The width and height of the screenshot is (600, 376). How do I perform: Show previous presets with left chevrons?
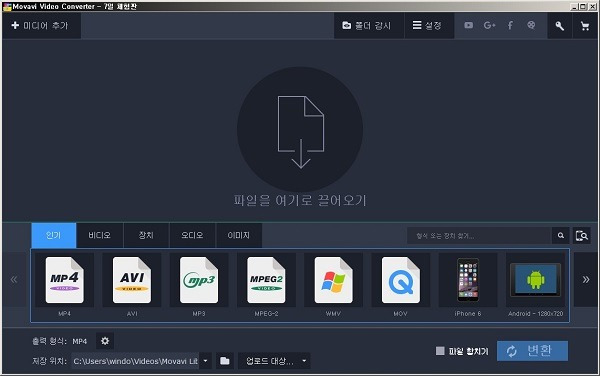pos(14,280)
